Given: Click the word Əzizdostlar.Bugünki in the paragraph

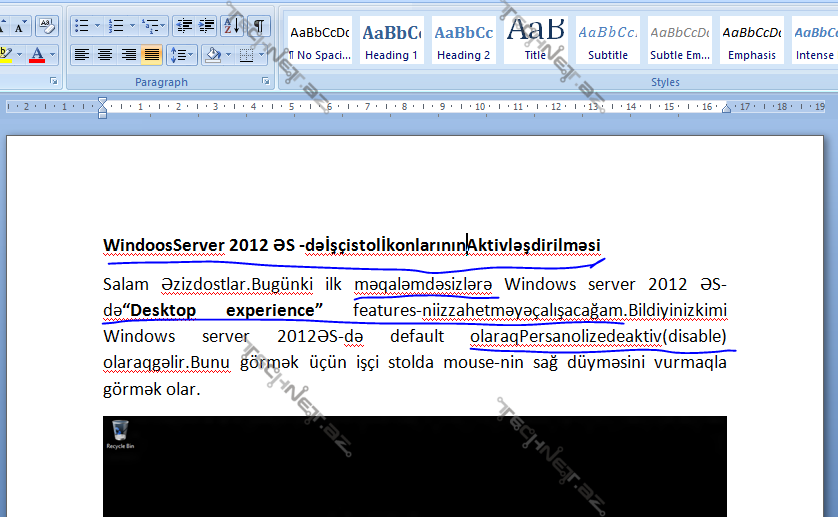Looking at the screenshot, I should coord(237,284).
